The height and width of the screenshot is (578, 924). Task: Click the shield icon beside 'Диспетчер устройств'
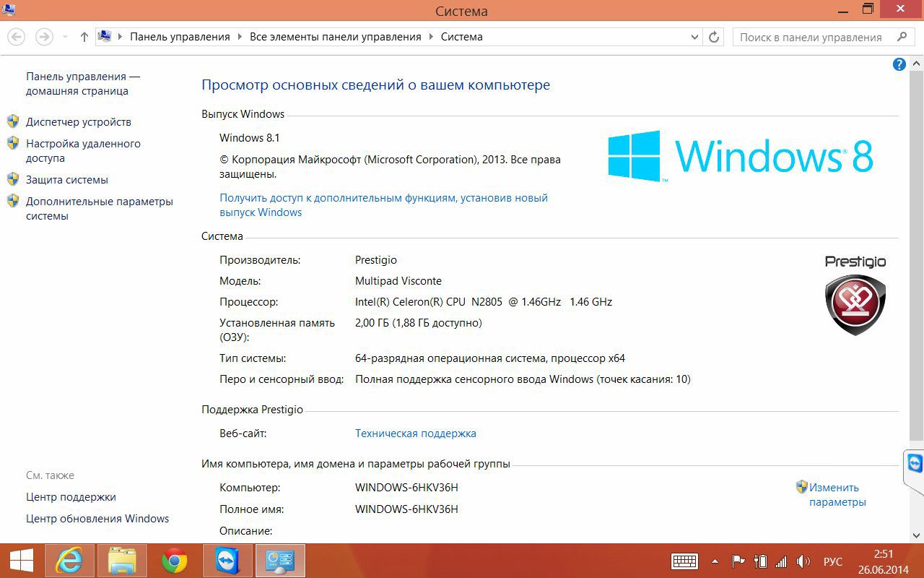coord(13,121)
